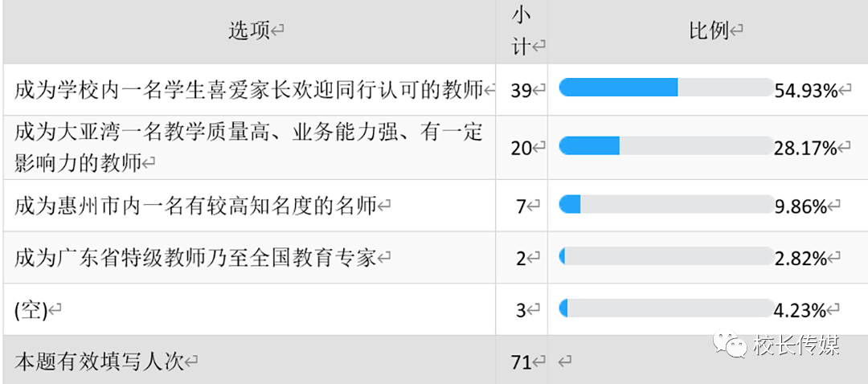Viewport: 868px width, 384px height.
Task: Select the 大亚湾 teaching quality option text
Action: click(248, 146)
